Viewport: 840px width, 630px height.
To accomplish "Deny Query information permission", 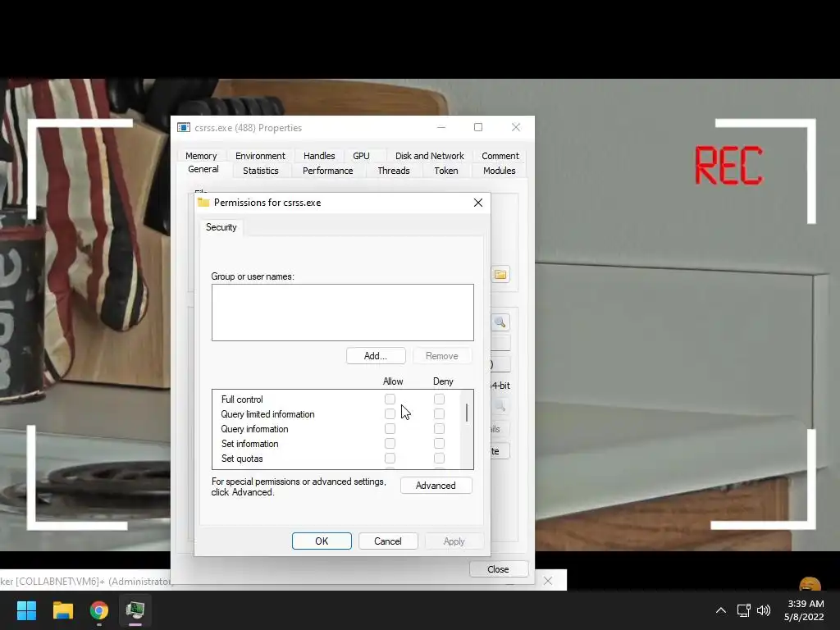I will (440, 428).
